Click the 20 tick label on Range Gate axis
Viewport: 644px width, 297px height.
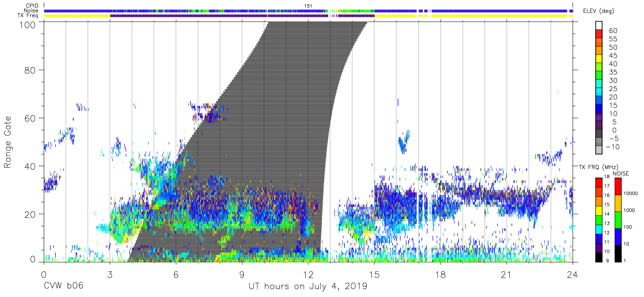tap(31, 214)
